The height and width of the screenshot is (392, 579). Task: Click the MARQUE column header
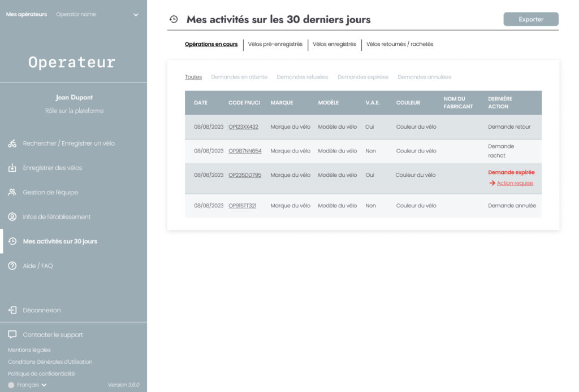(282, 102)
